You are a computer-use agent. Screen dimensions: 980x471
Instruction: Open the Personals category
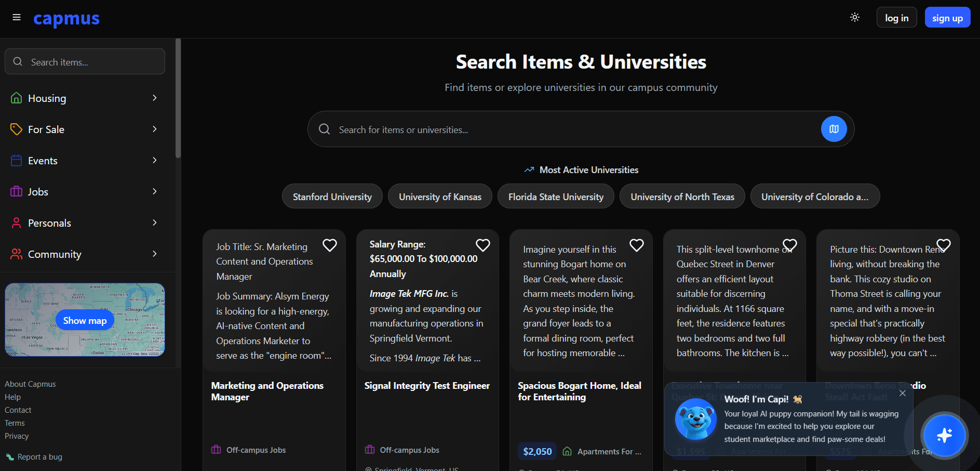pyautogui.click(x=85, y=223)
